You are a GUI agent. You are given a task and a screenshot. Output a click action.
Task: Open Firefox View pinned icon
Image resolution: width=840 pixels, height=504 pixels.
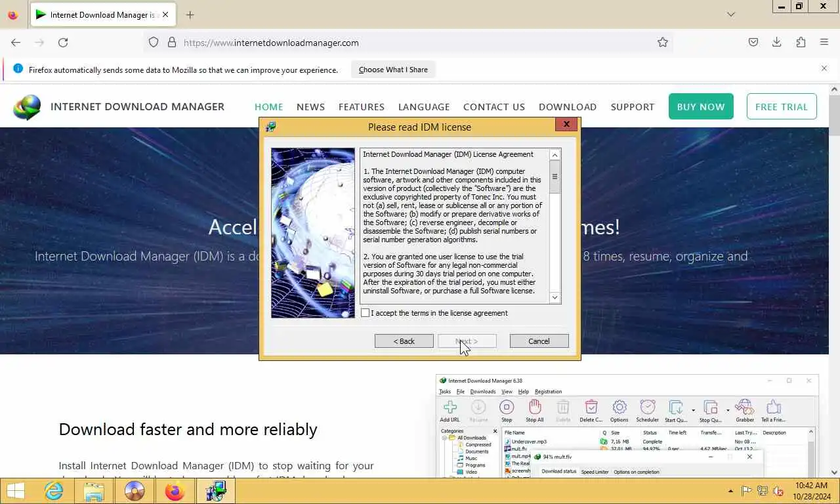(x=12, y=14)
